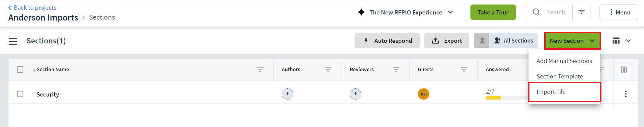The width and height of the screenshot is (644, 127).
Task: Click the add reviewer plus icon
Action: tap(355, 94)
